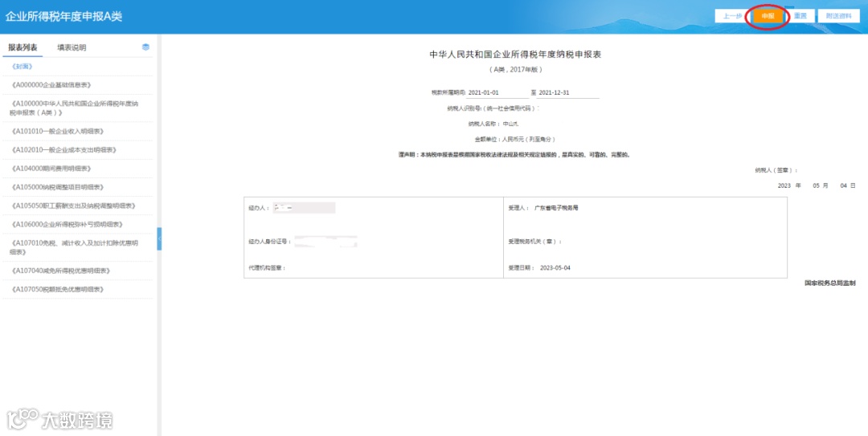Click the layers stack icon in sidebar header
The width and height of the screenshot is (868, 436).
145,47
